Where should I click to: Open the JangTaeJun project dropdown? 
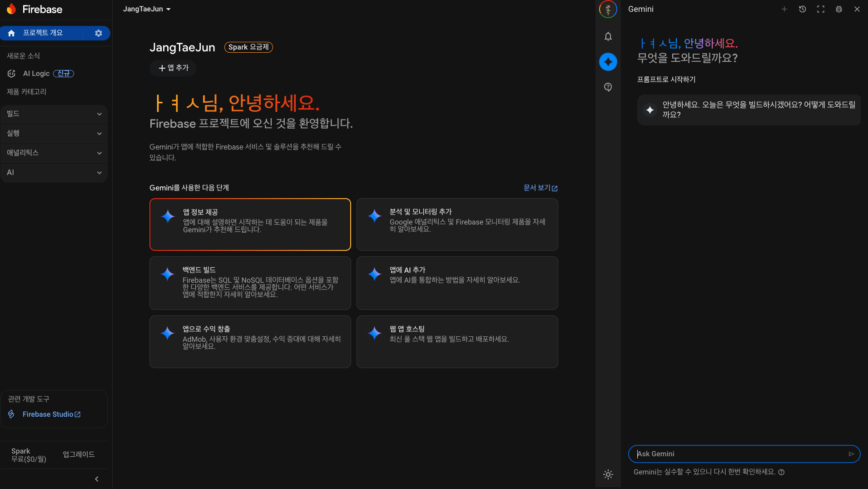coord(147,9)
